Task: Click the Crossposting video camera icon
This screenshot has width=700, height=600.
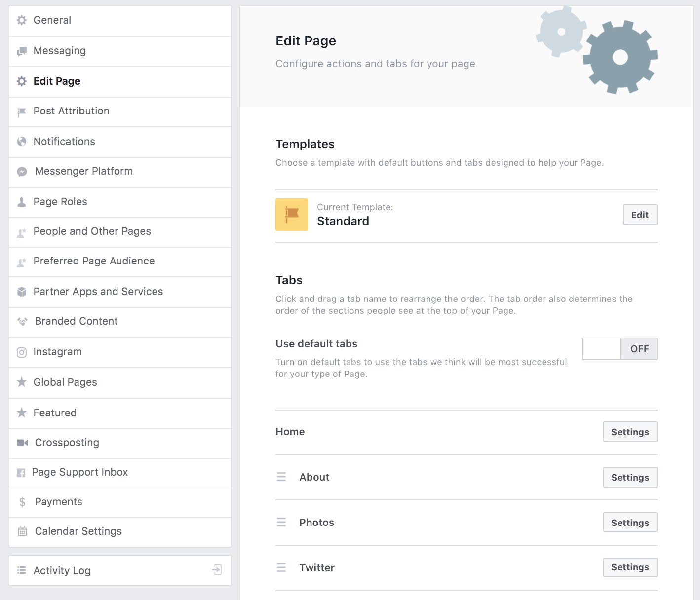Action: click(x=22, y=443)
